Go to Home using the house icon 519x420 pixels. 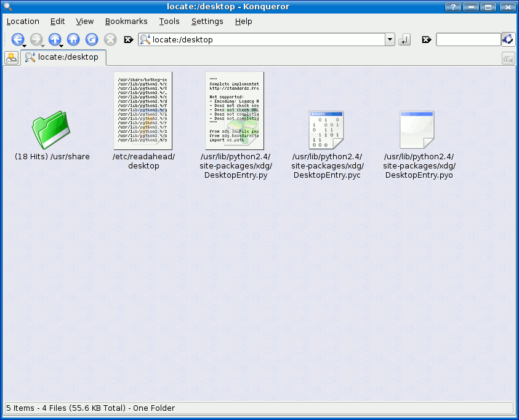pyautogui.click(x=73, y=39)
